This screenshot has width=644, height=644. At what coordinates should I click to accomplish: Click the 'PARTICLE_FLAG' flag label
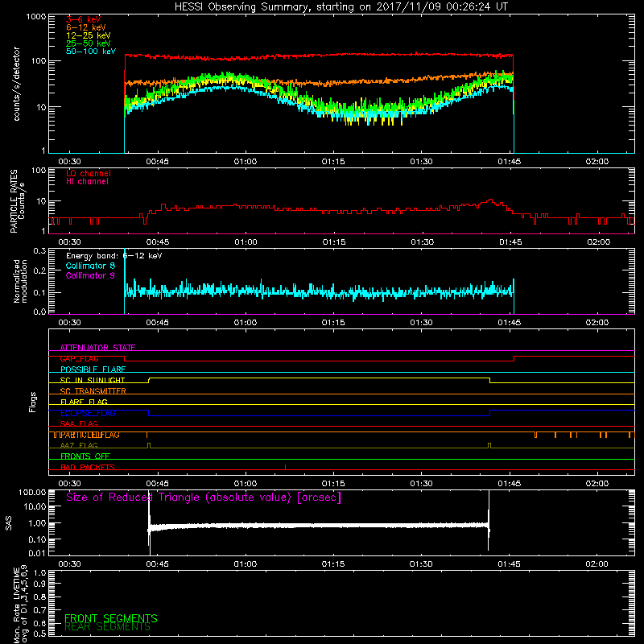[x=89, y=435]
